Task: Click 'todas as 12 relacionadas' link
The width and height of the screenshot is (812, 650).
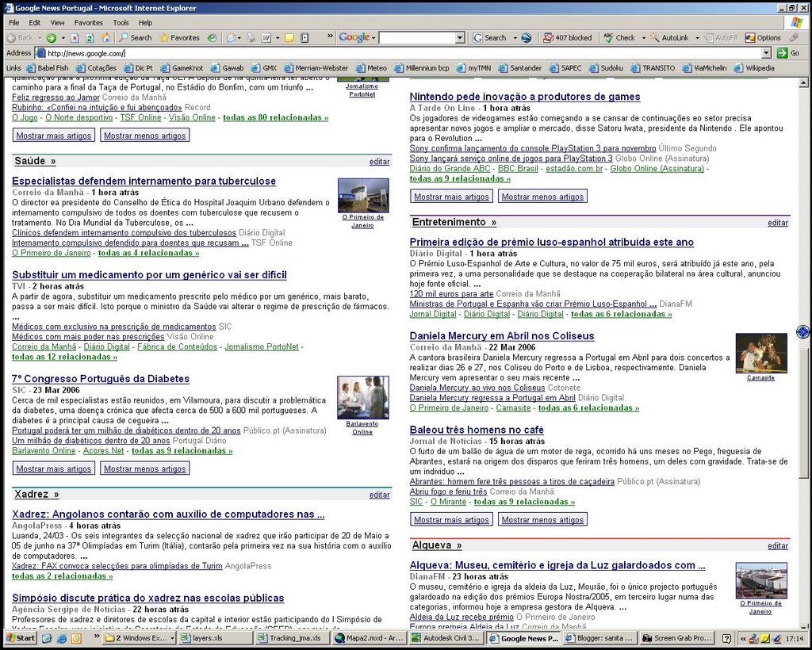Action: click(x=65, y=357)
